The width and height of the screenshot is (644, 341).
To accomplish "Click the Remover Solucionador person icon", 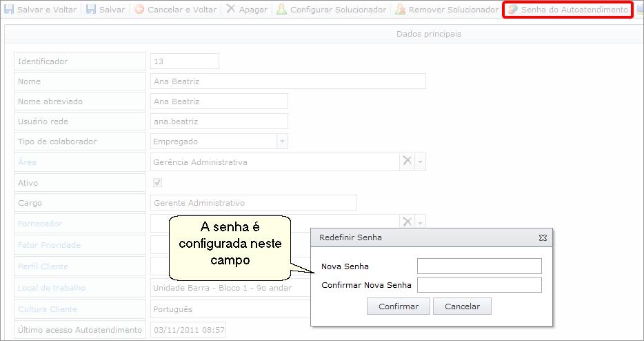I will [x=400, y=9].
